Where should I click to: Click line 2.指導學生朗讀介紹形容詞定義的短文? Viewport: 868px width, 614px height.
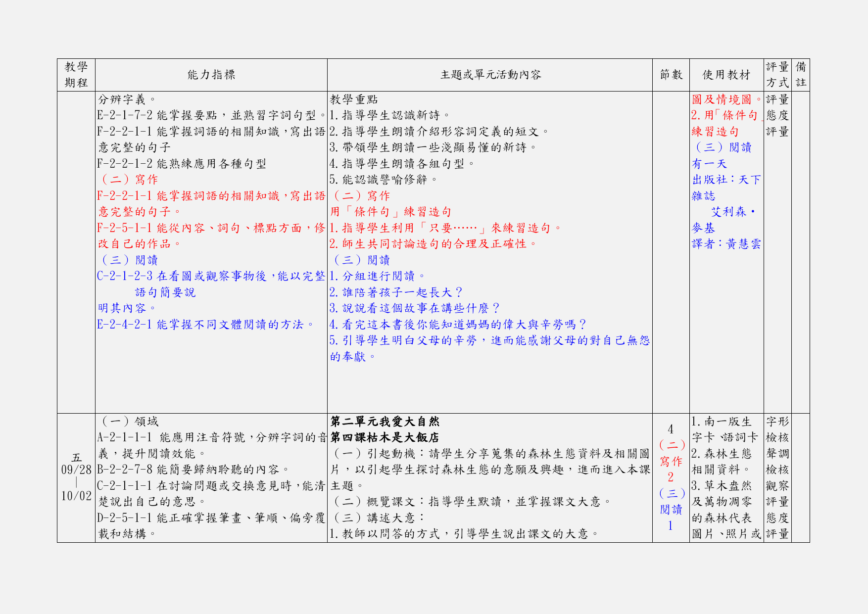[x=439, y=132]
